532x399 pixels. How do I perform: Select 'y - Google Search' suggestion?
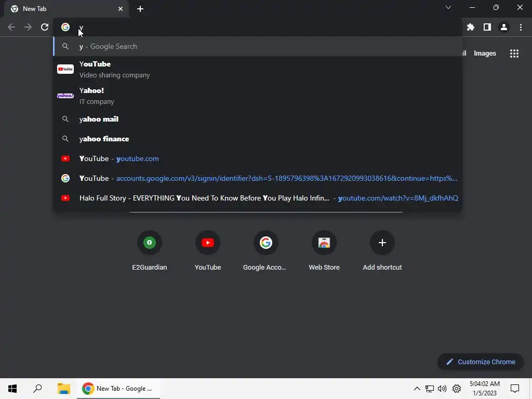[258, 46]
